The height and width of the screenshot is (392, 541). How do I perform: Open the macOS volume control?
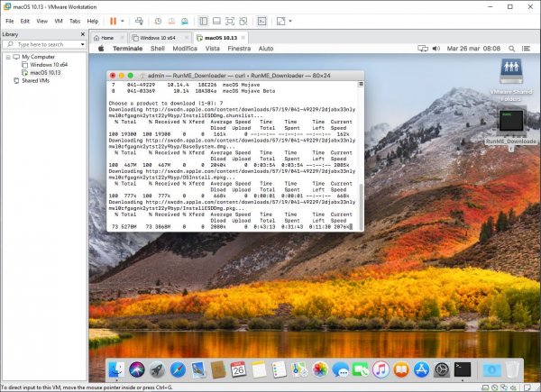pos(436,49)
